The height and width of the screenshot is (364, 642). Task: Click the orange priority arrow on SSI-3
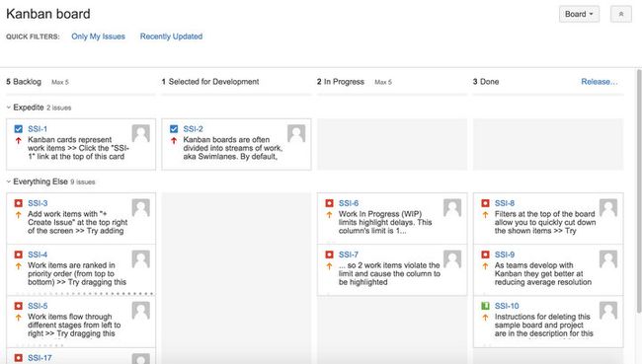18,215
